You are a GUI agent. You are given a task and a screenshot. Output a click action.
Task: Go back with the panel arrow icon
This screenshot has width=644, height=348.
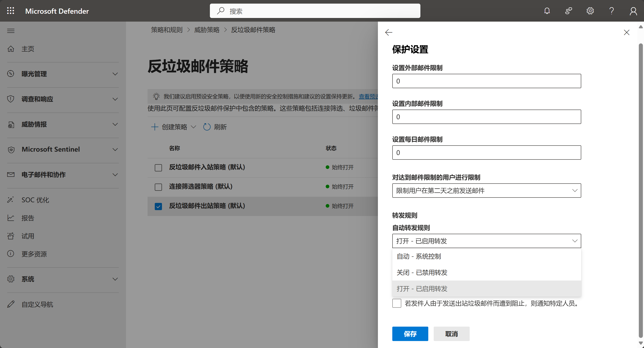[389, 32]
